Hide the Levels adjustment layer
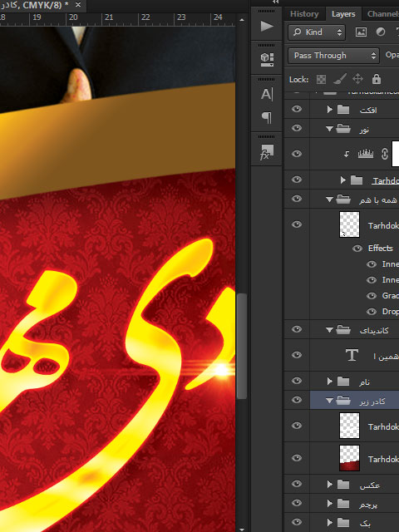Screen dimensions: 399x532 click(x=297, y=154)
